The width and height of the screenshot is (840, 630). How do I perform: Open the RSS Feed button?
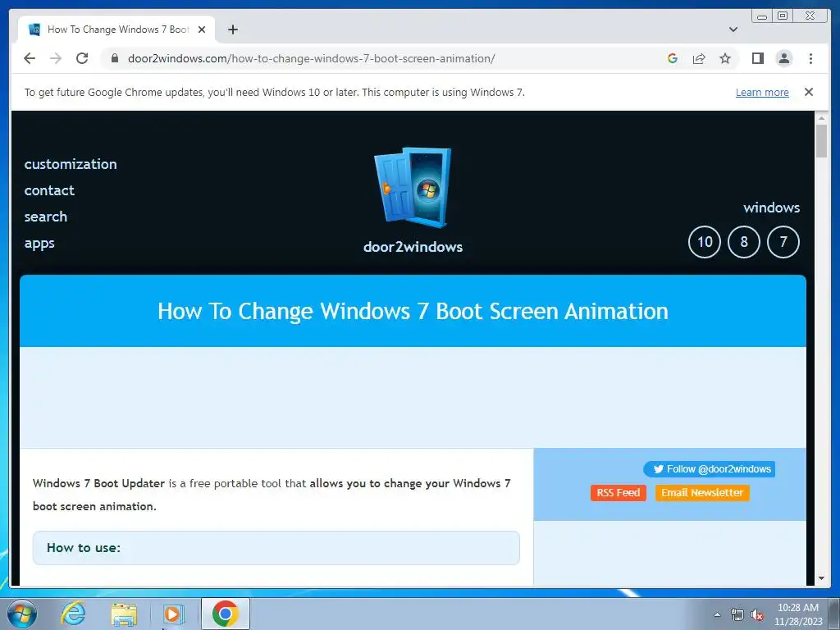tap(619, 493)
